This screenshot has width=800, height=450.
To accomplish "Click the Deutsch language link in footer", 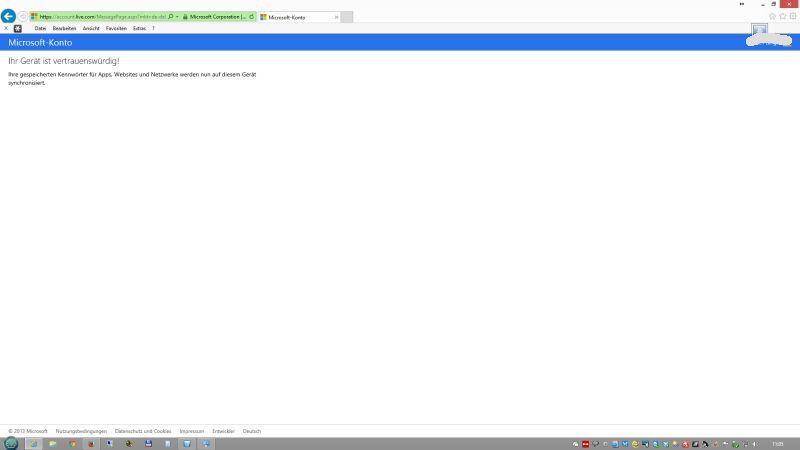I will 252,431.
